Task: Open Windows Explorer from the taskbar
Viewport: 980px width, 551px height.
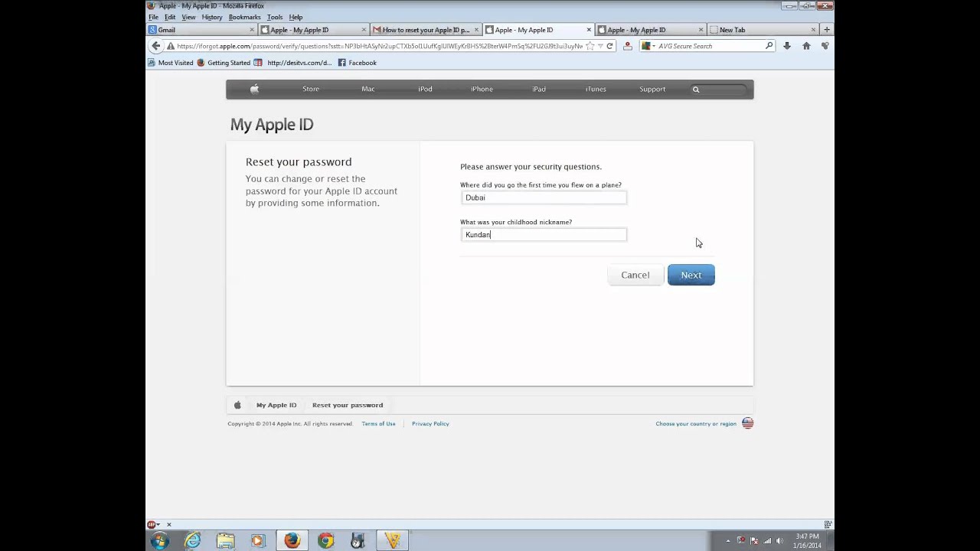Action: click(x=225, y=541)
